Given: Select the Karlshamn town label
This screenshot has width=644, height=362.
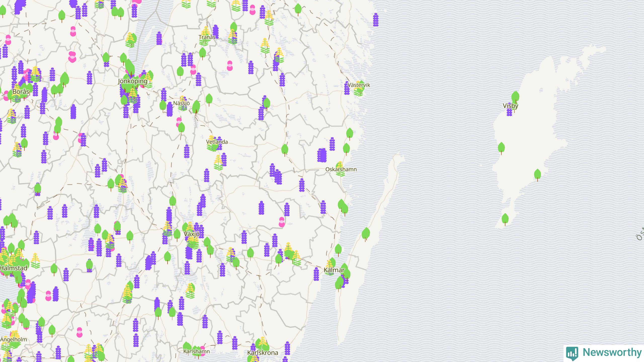Looking at the screenshot, I should coord(196,351).
